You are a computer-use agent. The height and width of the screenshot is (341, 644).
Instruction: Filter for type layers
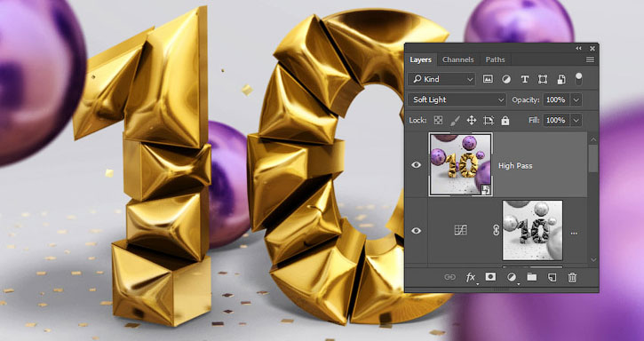click(x=524, y=79)
